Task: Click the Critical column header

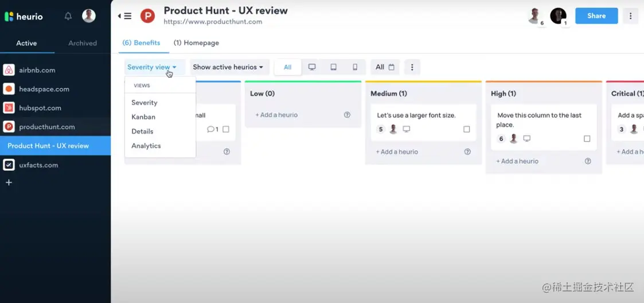Action: coord(627,94)
